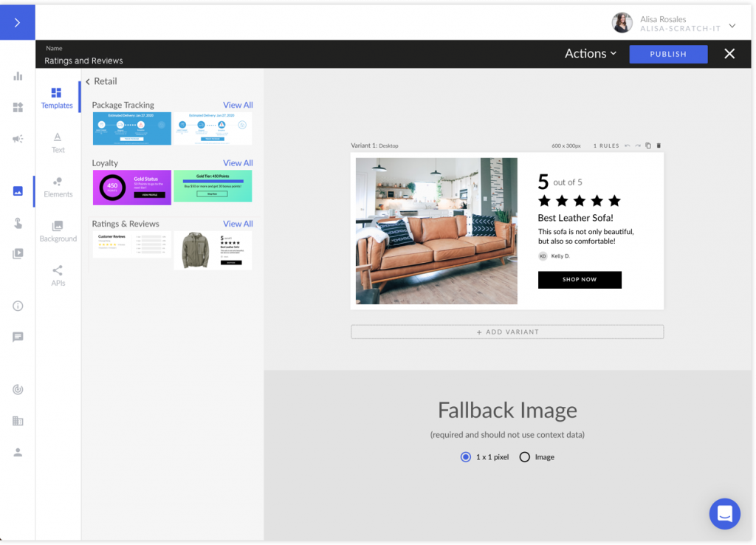
Task: Select the Images panel in the far-left sidebar
Action: click(x=18, y=191)
